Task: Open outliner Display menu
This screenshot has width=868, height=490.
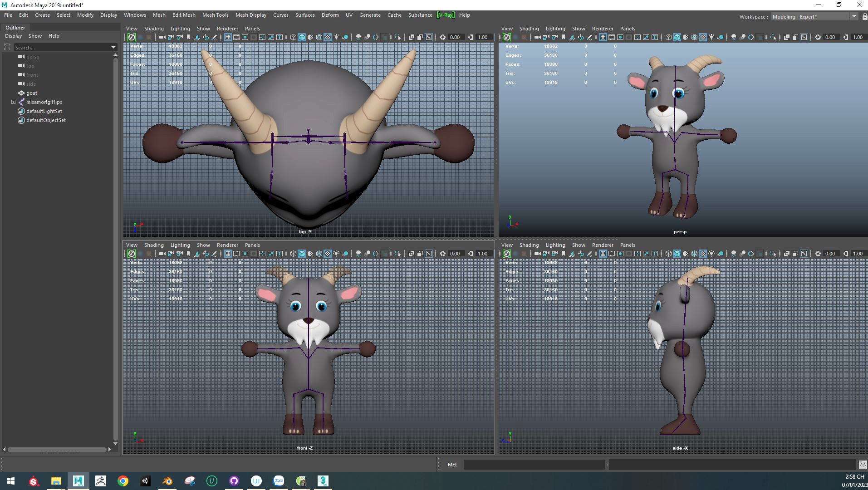Action: 13,36
